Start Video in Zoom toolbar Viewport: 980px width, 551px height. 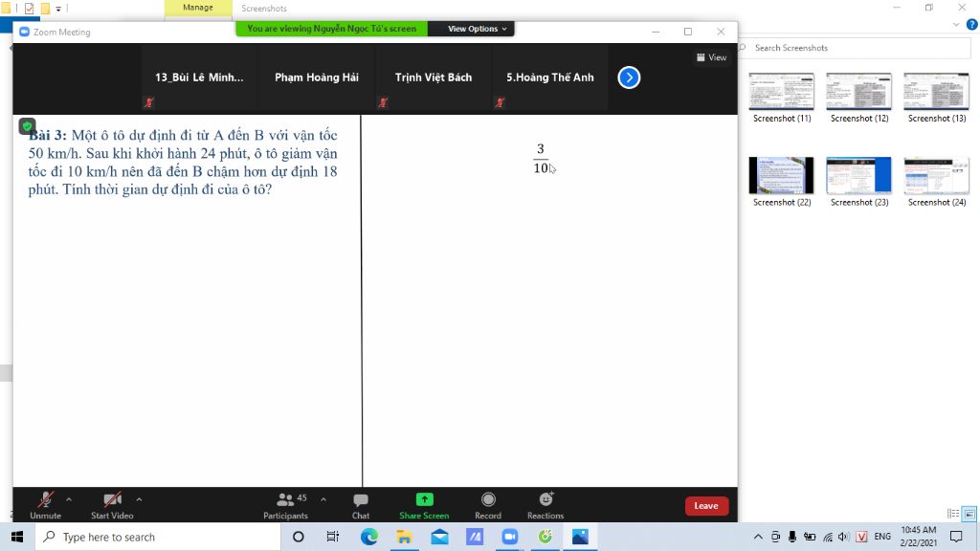pyautogui.click(x=112, y=505)
